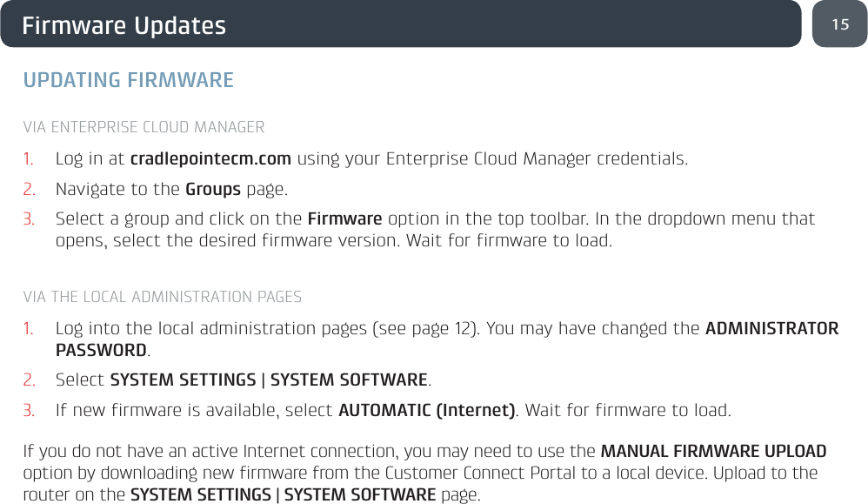Click 'SYSTEM SETTINGS | SYSTEM SOFTWARE' in step 2

click(269, 380)
